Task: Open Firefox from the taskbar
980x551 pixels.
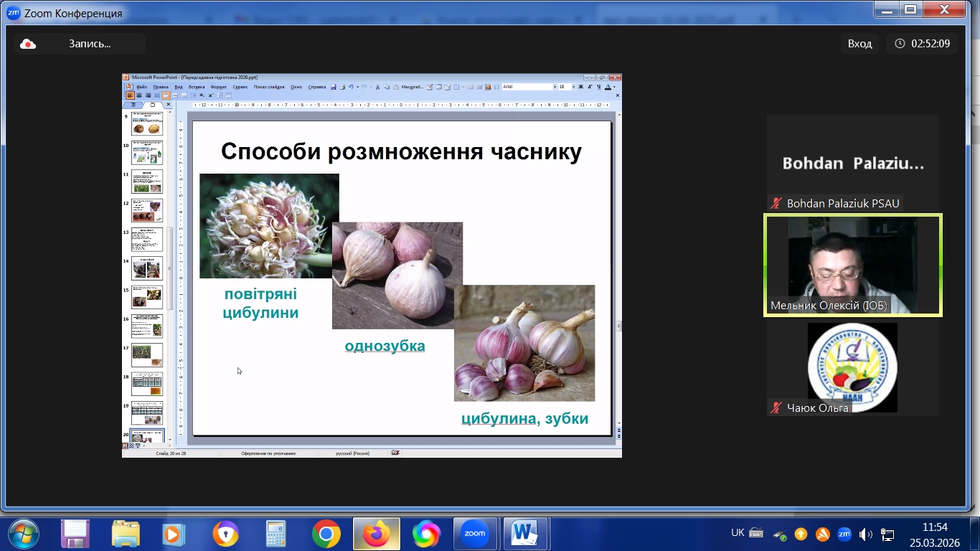Action: coord(376,534)
